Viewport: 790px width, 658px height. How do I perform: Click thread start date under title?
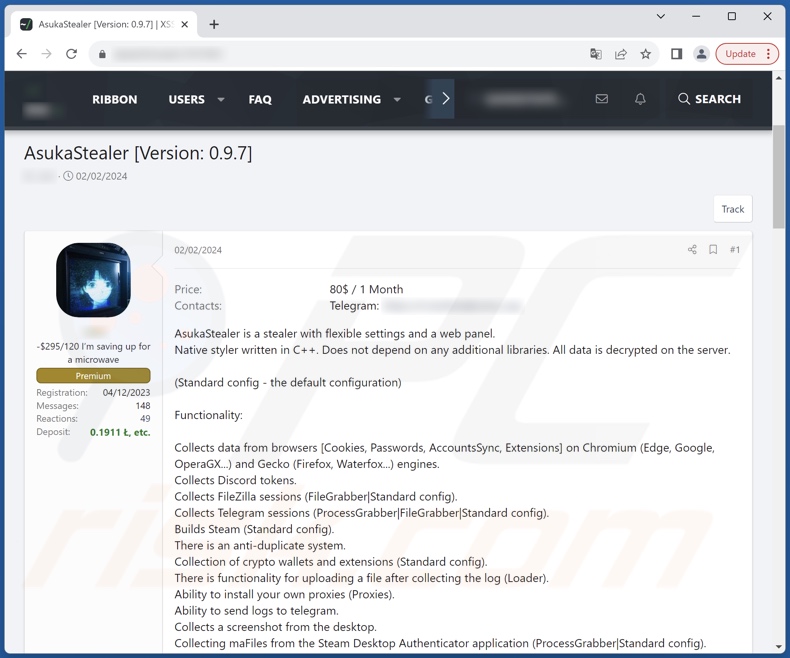[101, 176]
